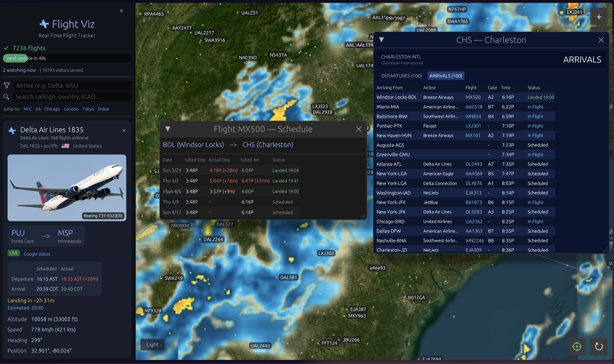Click the Flight Viz airplane logo

[x=44, y=24]
